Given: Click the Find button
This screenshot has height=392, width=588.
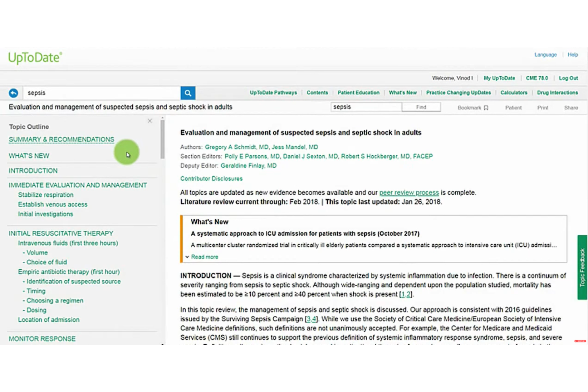Looking at the screenshot, I should (421, 107).
